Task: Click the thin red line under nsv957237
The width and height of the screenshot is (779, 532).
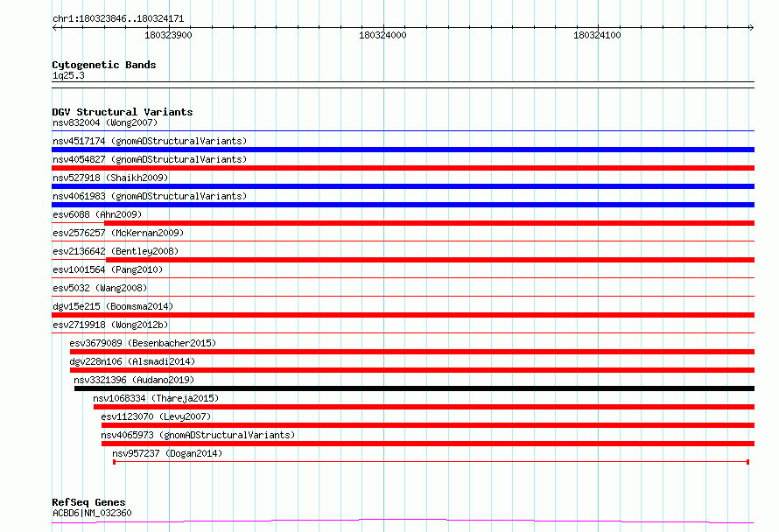Action: (431, 462)
